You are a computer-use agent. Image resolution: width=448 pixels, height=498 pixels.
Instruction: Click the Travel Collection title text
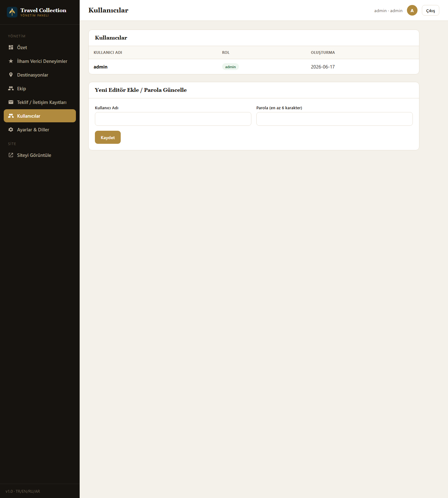click(x=43, y=10)
